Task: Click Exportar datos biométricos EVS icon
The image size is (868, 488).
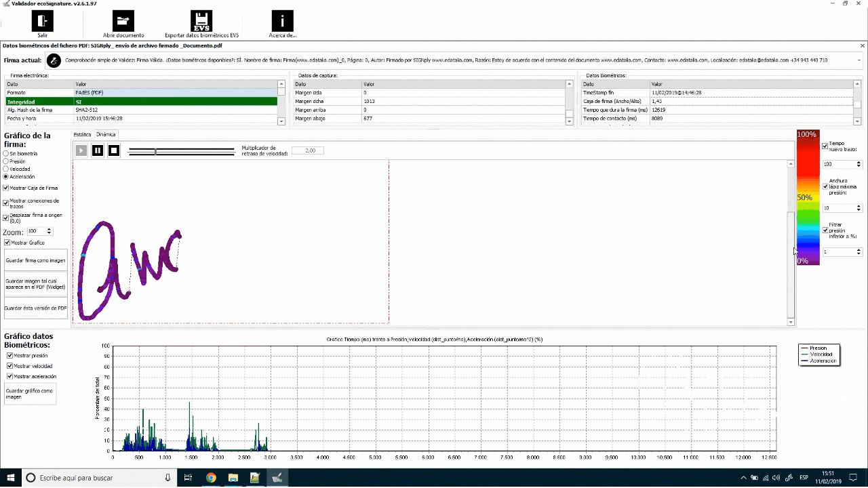Action: pos(201,21)
